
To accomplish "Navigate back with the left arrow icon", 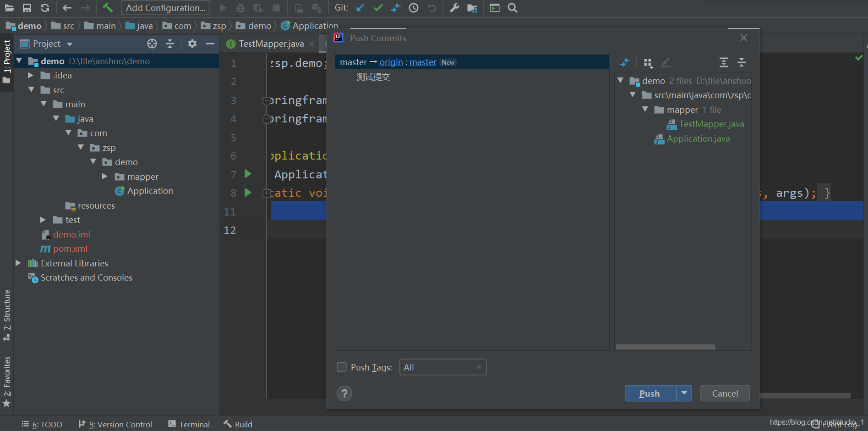I will [67, 8].
